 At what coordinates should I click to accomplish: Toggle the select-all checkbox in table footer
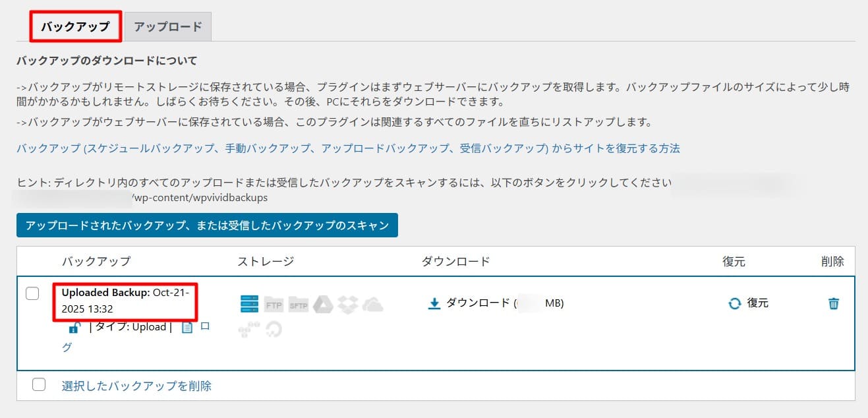(39, 384)
